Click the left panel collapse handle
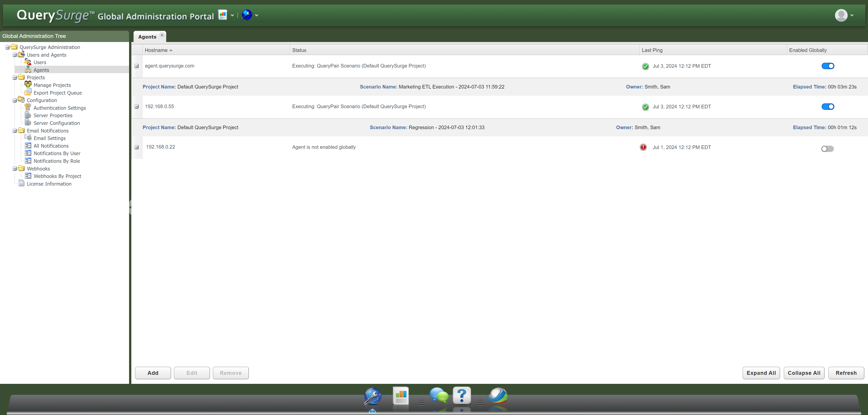Viewport: 868px width, 415px height. [130, 207]
